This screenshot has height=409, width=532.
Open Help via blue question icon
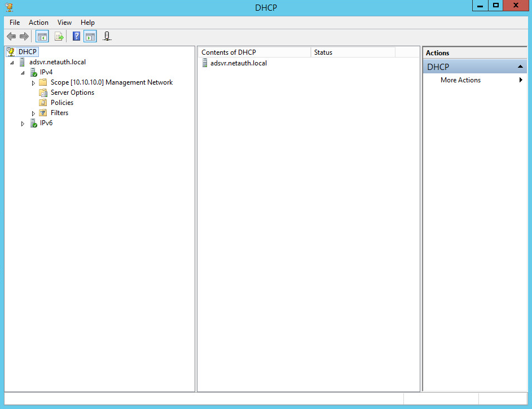pyautogui.click(x=77, y=36)
